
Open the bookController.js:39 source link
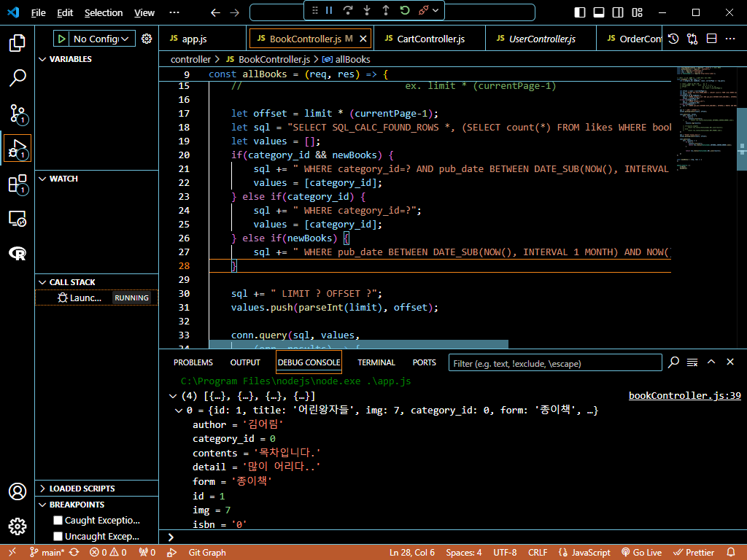(684, 396)
